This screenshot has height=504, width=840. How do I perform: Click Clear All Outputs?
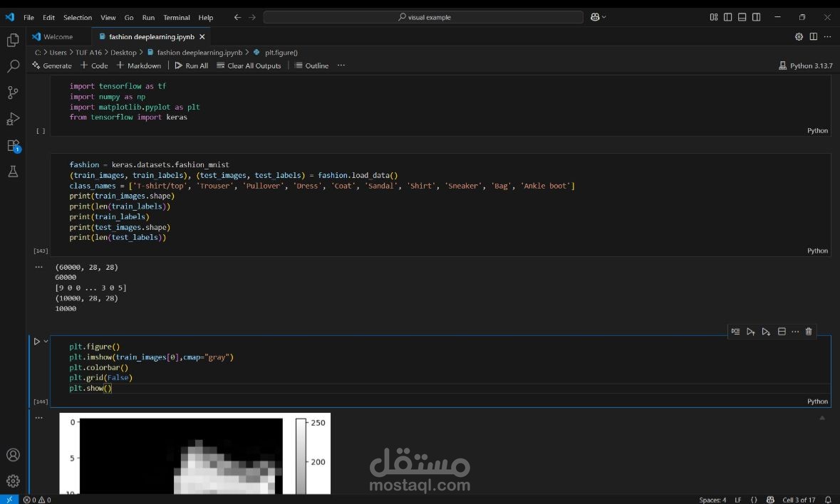click(249, 65)
